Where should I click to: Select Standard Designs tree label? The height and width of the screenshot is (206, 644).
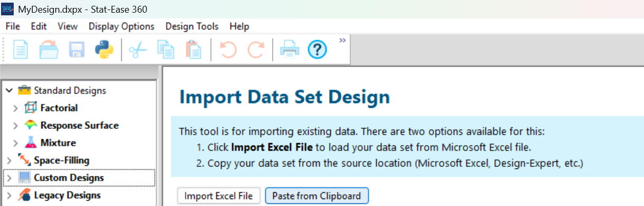70,90
